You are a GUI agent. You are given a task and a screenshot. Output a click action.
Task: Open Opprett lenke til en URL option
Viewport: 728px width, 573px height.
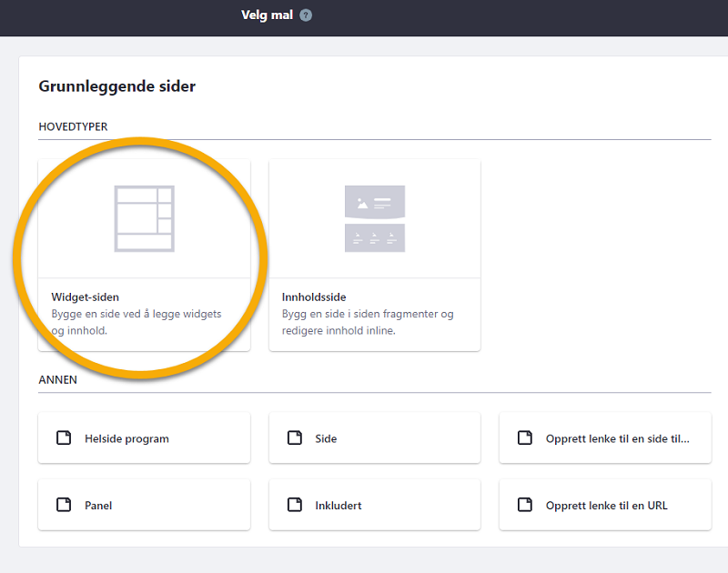pyautogui.click(x=606, y=505)
